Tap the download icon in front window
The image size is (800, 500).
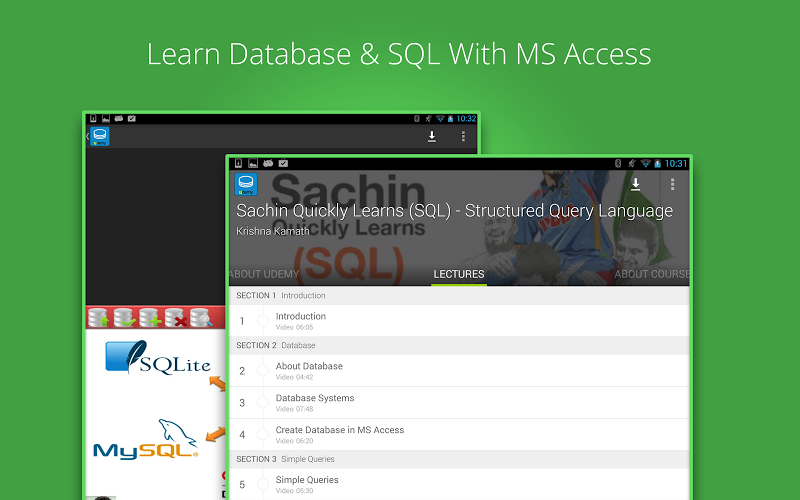[x=635, y=184]
